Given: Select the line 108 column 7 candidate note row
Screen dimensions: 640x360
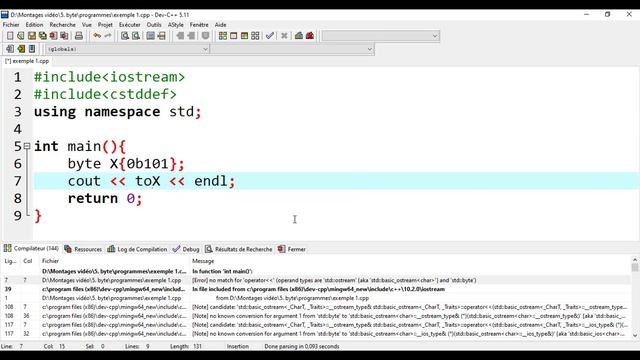Looking at the screenshot, I should (x=316, y=307).
